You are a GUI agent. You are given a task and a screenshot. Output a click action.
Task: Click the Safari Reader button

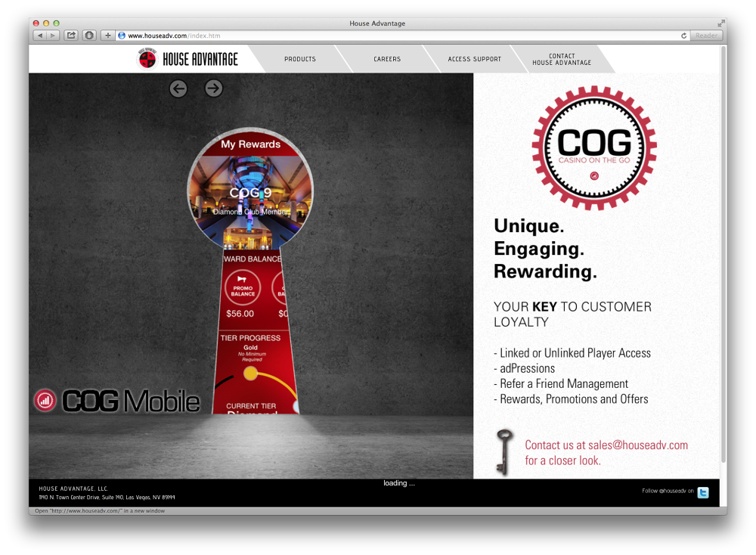click(706, 36)
